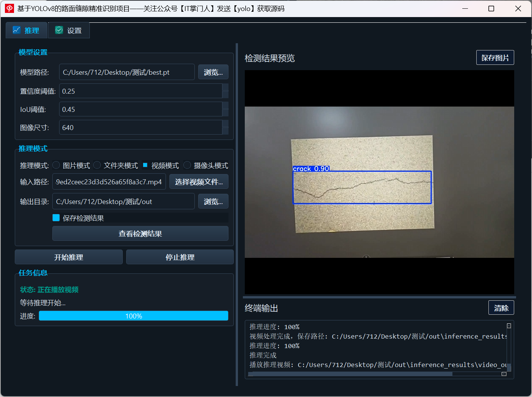Click the app logo icon in title bar

(9, 8)
